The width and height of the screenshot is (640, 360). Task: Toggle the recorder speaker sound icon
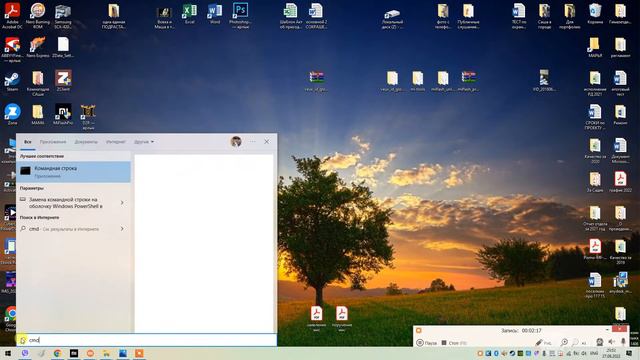coord(611,342)
